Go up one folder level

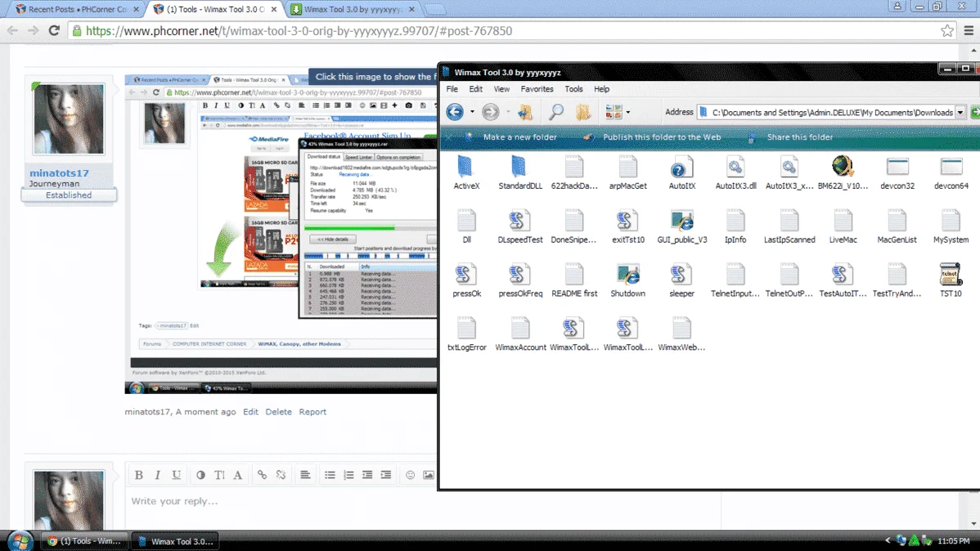[525, 112]
